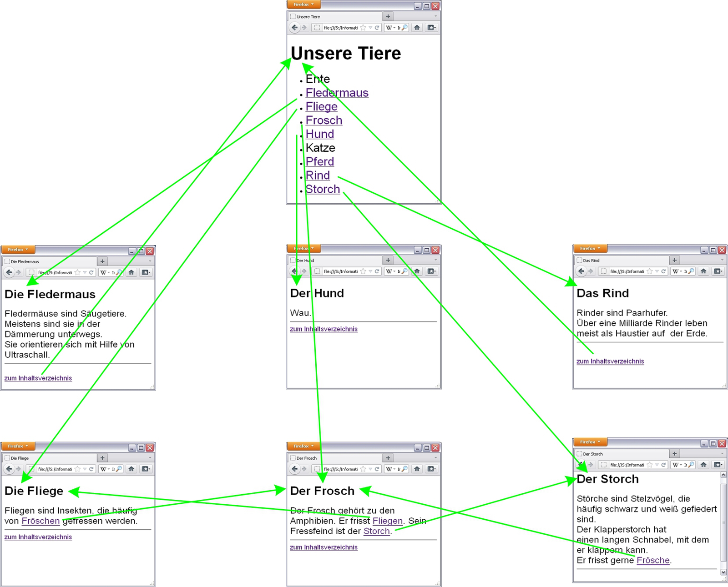Open a new tab in Das Rind window
The width and height of the screenshot is (728, 587).
[x=674, y=260]
